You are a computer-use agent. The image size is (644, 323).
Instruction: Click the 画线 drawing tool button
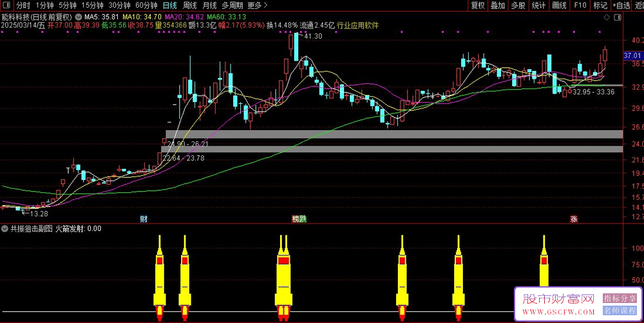pyautogui.click(x=559, y=5)
